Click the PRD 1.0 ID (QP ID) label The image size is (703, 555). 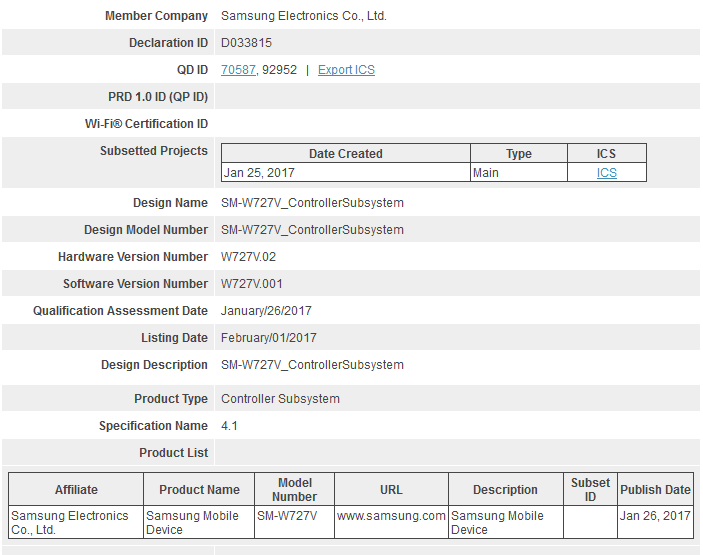pyautogui.click(x=158, y=96)
